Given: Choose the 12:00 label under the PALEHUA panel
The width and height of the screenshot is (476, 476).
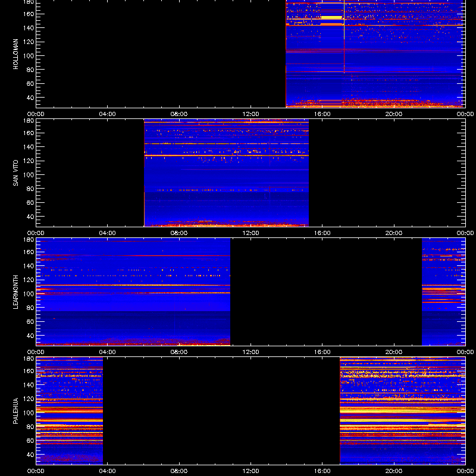Looking at the screenshot, I should [250, 471].
